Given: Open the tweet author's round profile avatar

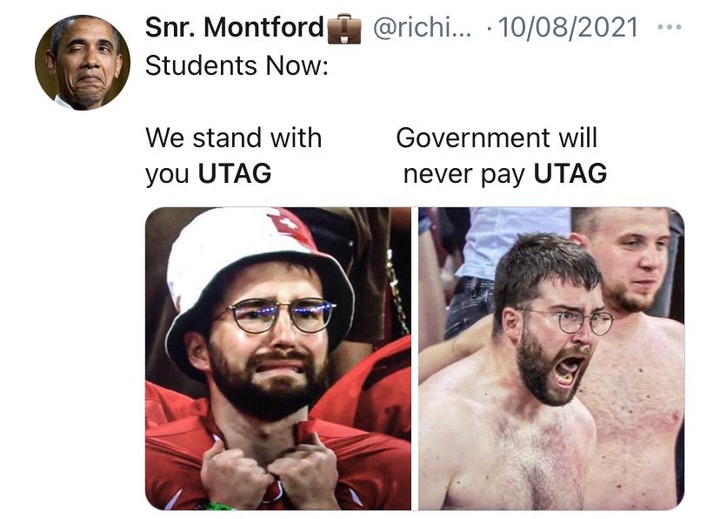Looking at the screenshot, I should coord(83,62).
